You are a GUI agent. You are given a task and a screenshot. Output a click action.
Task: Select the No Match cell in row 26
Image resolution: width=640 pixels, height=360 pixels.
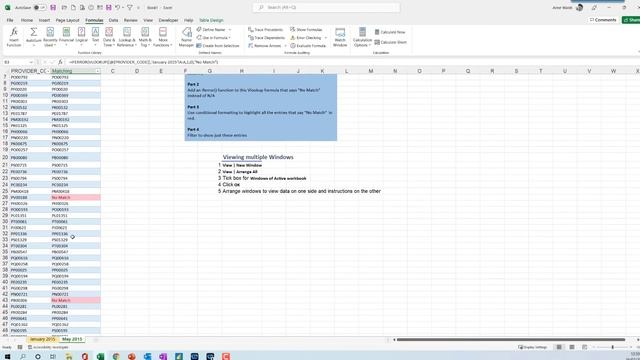click(76, 198)
